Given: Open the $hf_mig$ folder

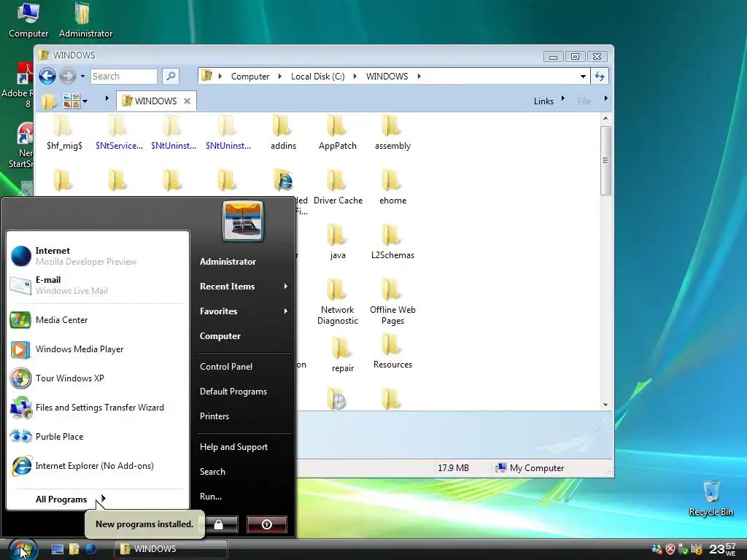Looking at the screenshot, I should click(x=64, y=133).
